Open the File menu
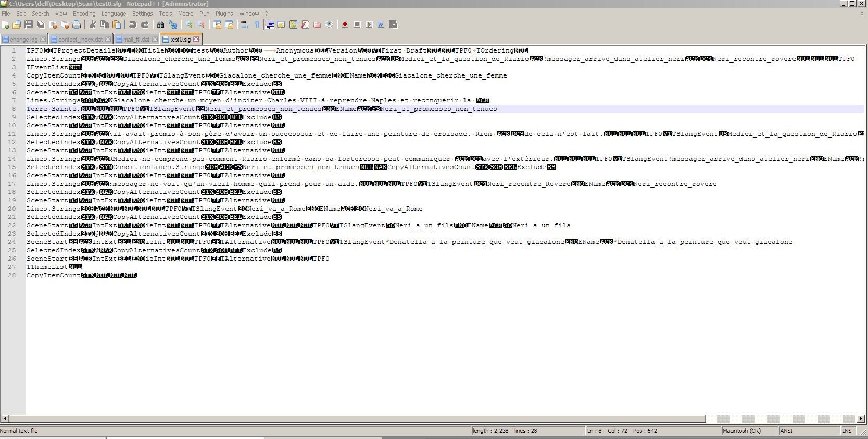This screenshot has height=439, width=868. [6, 14]
